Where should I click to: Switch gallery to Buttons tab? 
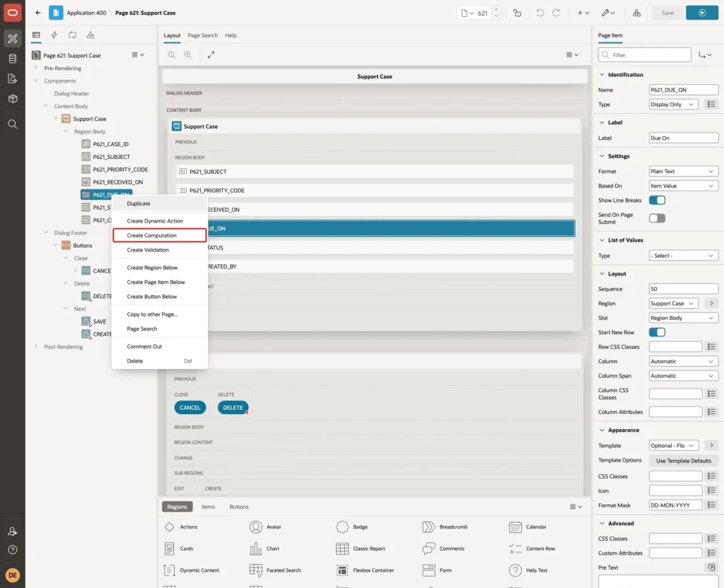[x=239, y=506]
